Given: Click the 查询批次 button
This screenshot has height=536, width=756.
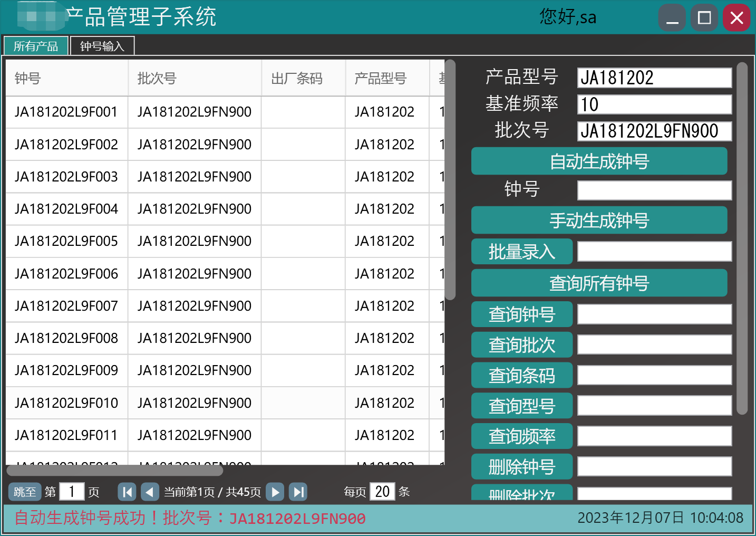Looking at the screenshot, I should pyautogui.click(x=522, y=345).
